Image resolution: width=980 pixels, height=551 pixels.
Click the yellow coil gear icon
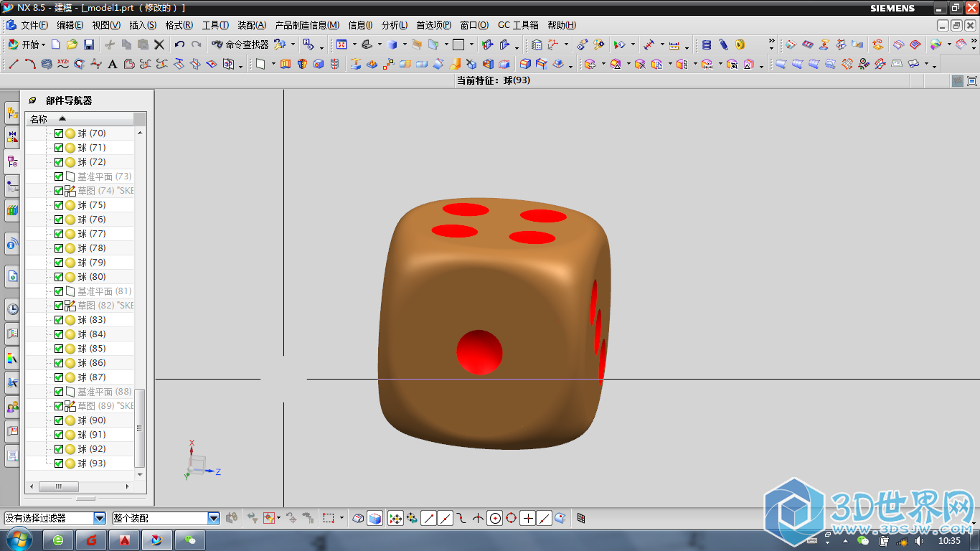740,44
